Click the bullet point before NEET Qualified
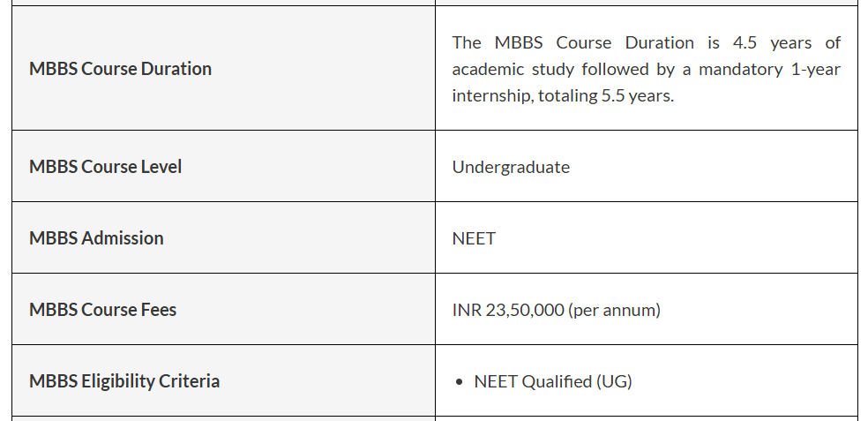Screen dimensions: 868x421 [x=460, y=382]
